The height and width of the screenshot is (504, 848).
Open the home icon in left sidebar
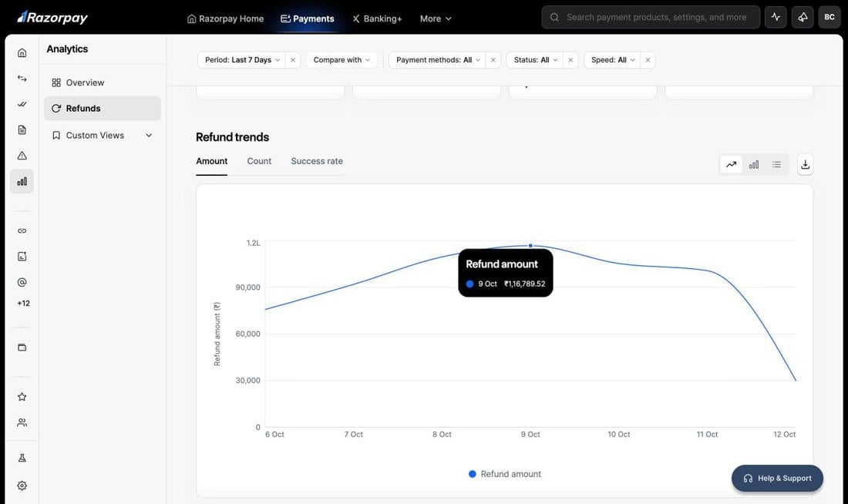pos(22,52)
